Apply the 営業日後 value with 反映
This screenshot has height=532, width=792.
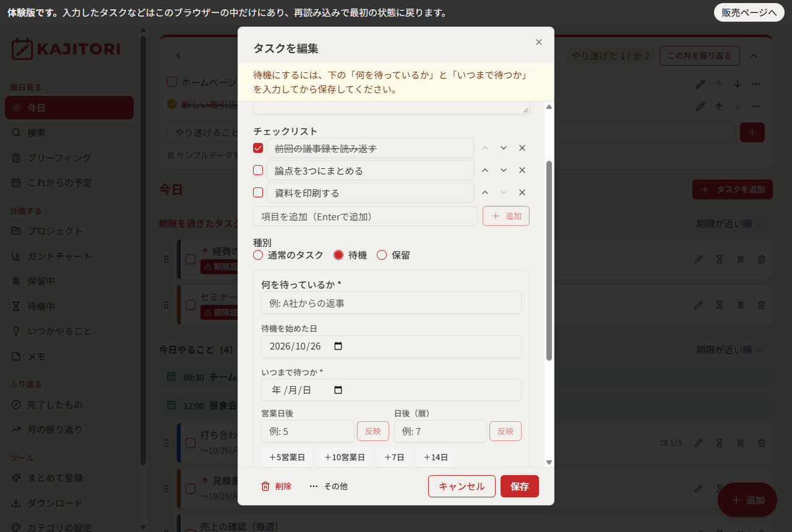pyautogui.click(x=373, y=431)
